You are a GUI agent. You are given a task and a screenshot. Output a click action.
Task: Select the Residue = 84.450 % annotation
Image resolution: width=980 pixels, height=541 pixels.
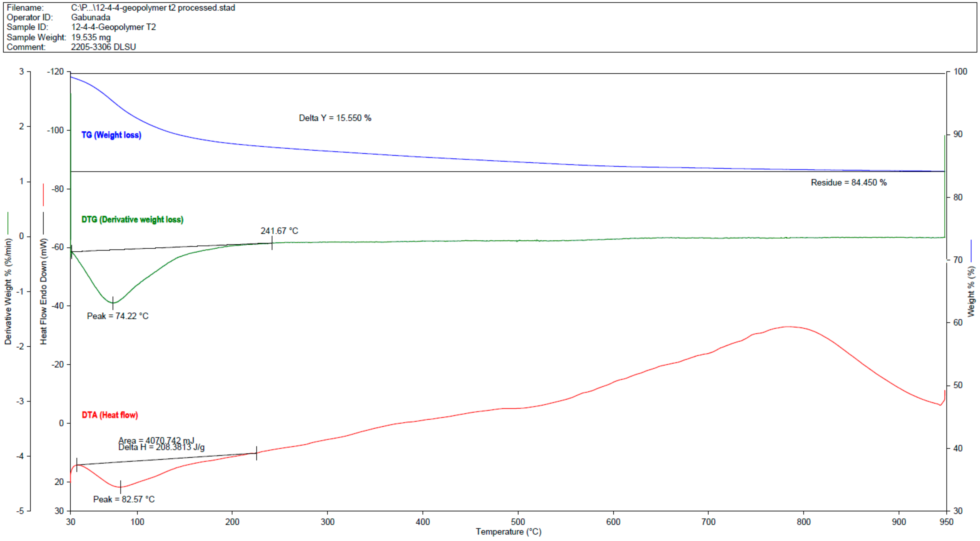[x=848, y=183]
